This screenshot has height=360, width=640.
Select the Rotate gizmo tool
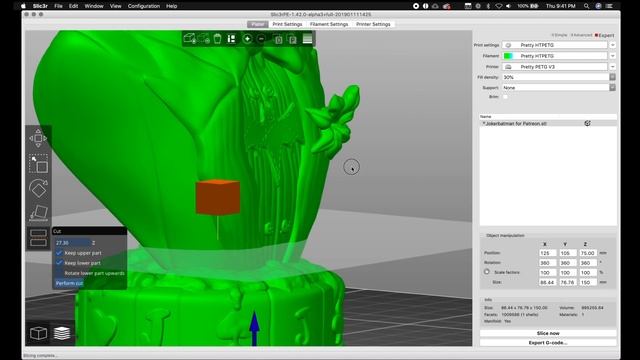[x=38, y=189]
